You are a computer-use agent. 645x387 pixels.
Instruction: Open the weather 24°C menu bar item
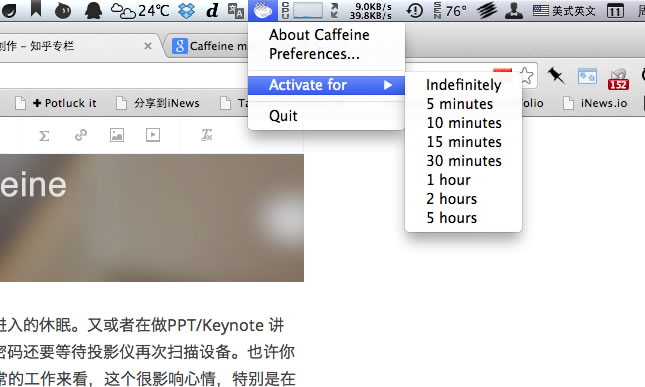(140, 10)
